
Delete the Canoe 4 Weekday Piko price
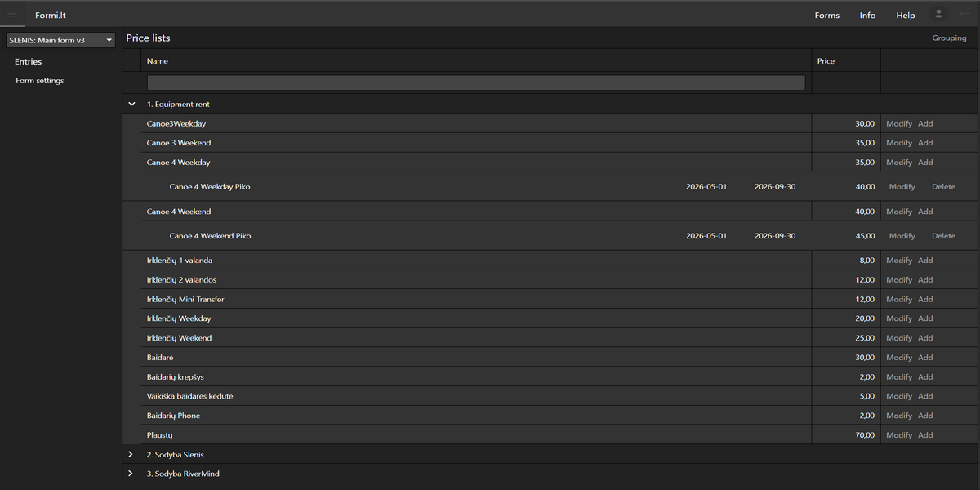point(943,187)
